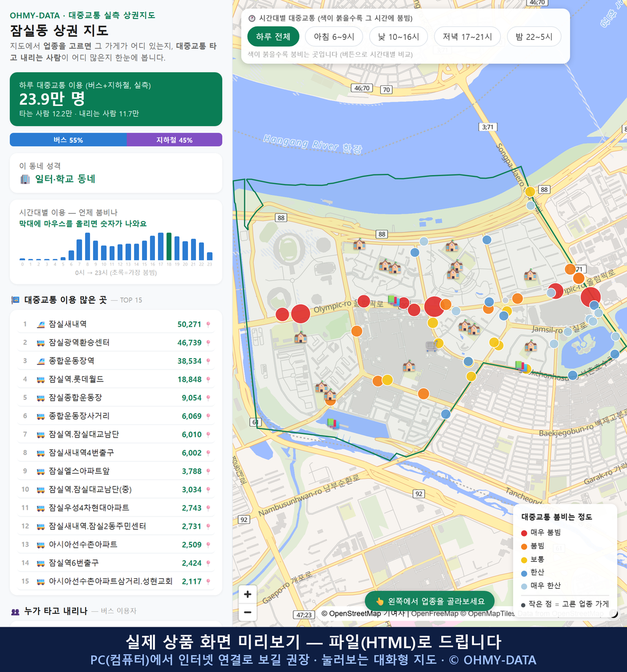Click the 잠실동 상권 지도 page title
Viewport: 627px width, 672px height.
[59, 31]
